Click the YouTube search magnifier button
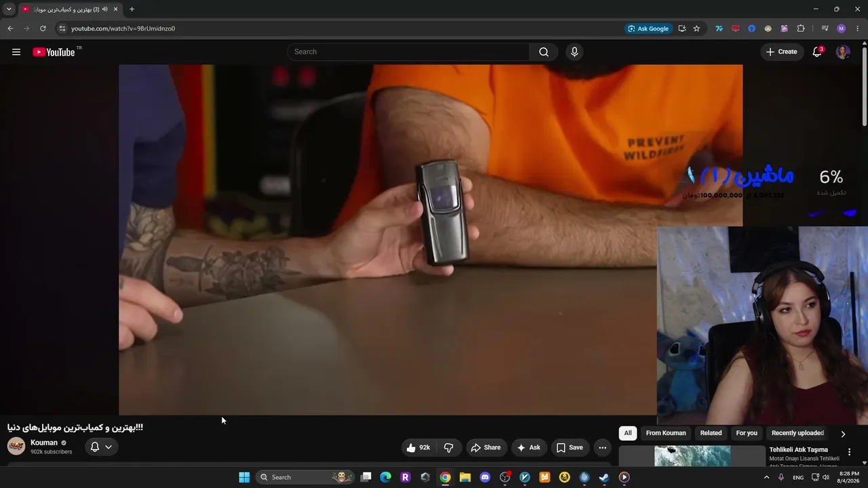 click(x=544, y=52)
